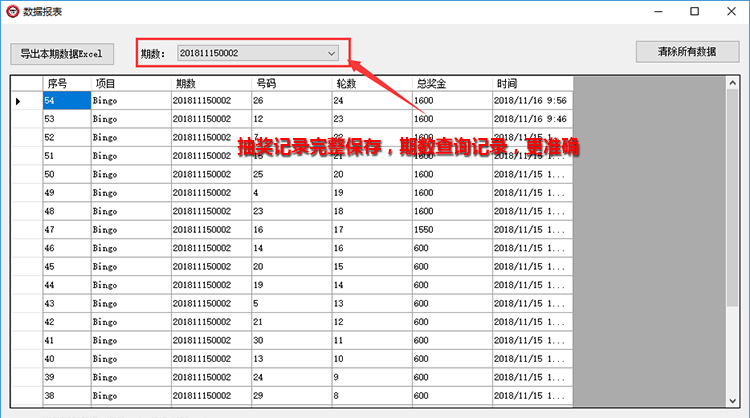This screenshot has width=750, height=418.
Task: Click the Bingo cell in row 40
Action: click(130, 359)
